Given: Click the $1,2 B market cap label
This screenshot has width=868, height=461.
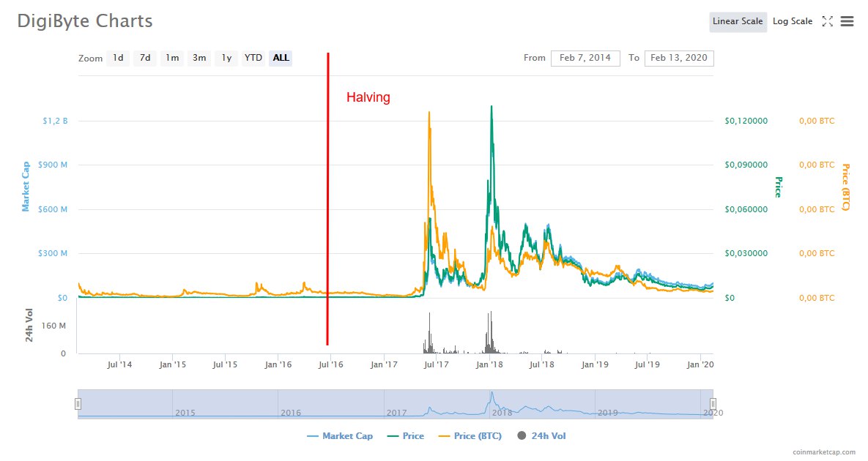Looking at the screenshot, I should 56,121.
